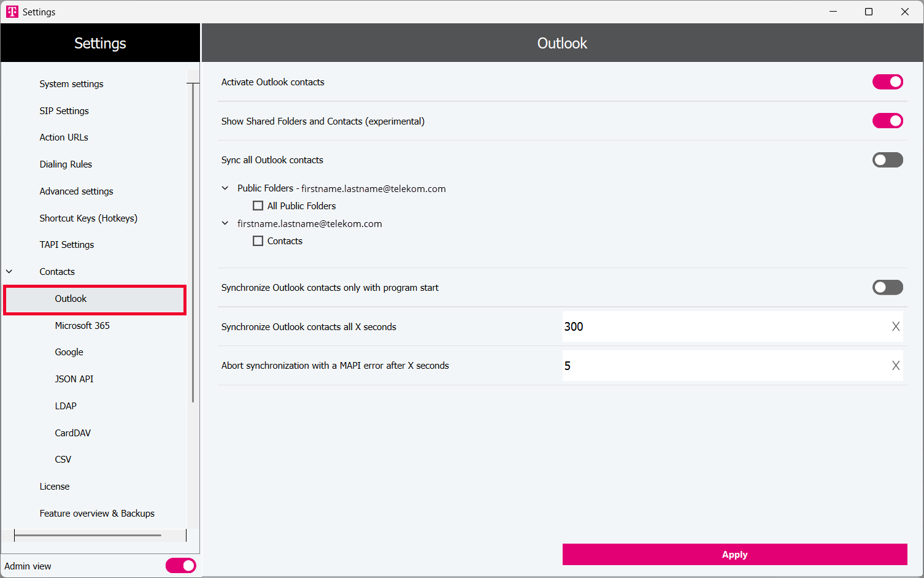Enable sync only with program start
This screenshot has width=924, height=578.
point(887,288)
